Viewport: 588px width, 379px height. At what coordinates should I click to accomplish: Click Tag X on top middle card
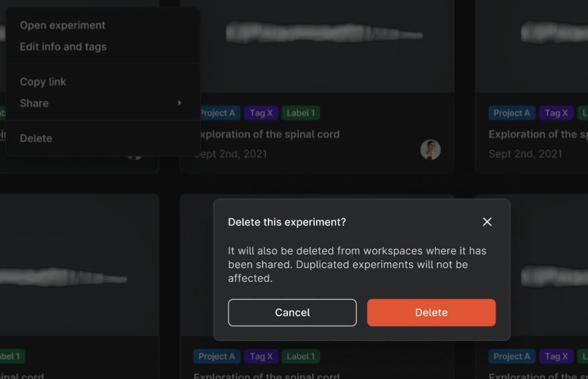click(261, 113)
